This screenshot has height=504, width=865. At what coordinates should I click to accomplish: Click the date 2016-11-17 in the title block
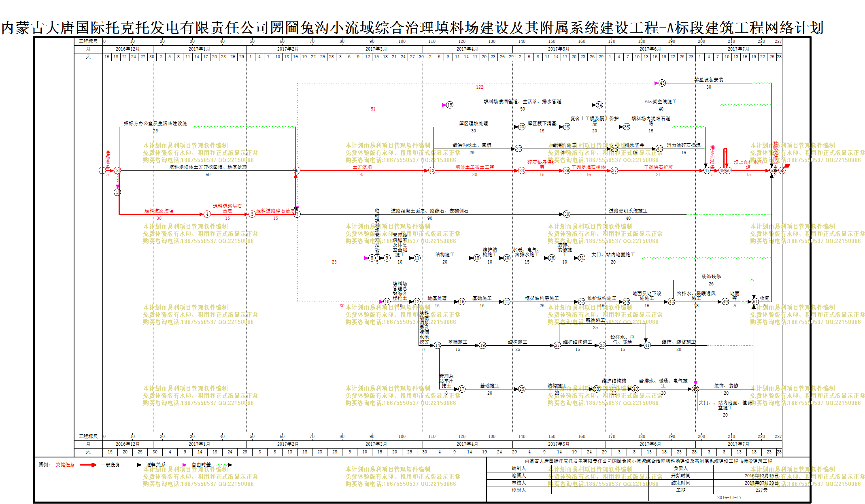click(x=729, y=498)
